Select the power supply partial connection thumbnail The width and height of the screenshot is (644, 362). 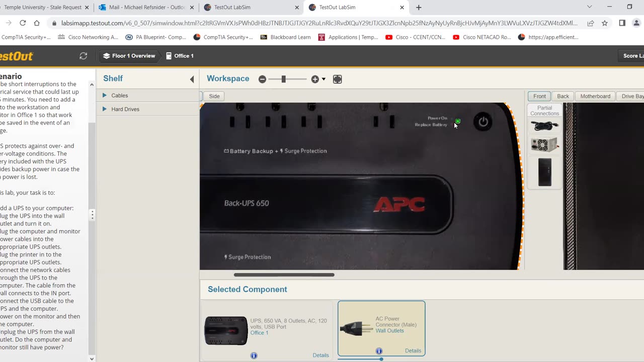tap(544, 144)
